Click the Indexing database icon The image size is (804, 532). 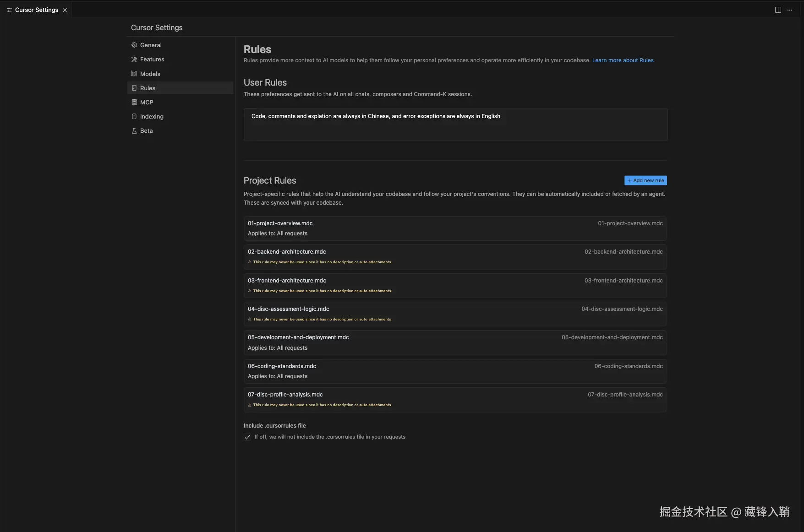tap(134, 116)
